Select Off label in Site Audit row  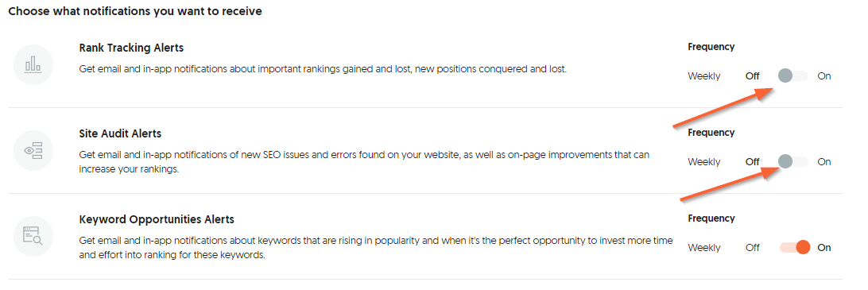pyautogui.click(x=752, y=162)
